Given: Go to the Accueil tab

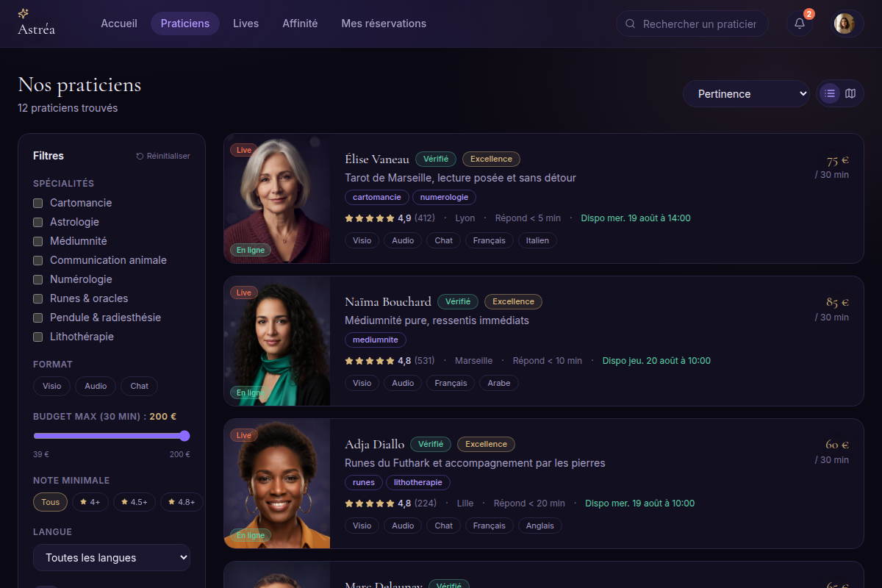Looking at the screenshot, I should point(119,24).
